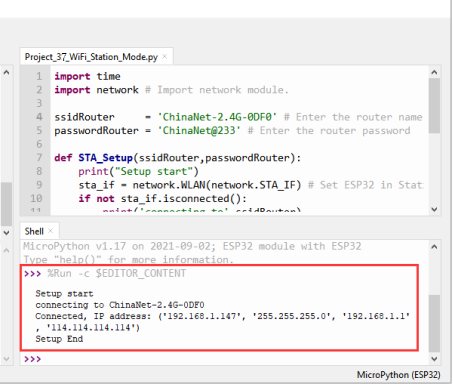Click 'Setup End' in the shell output
Image resolution: width=453 pixels, height=384 pixels.
(59, 339)
